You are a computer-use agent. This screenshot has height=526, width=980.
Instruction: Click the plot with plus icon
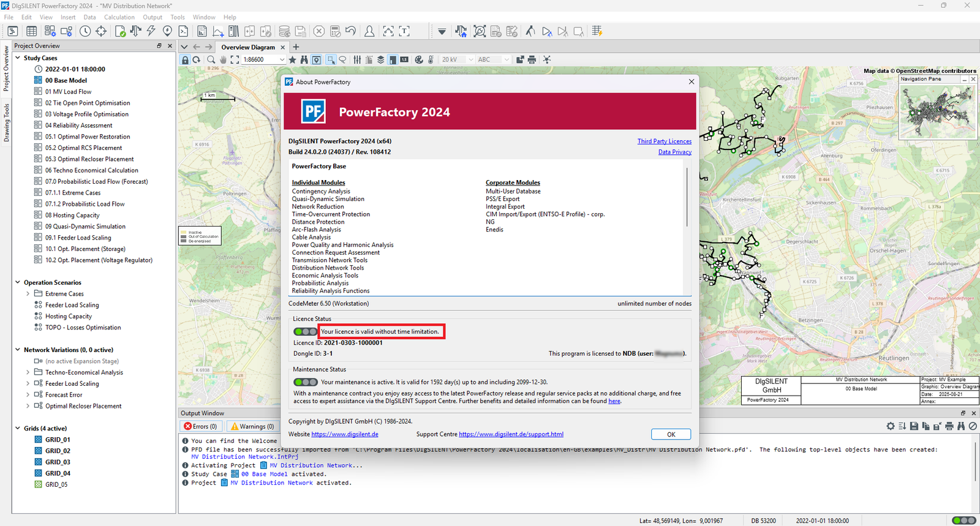pyautogui.click(x=218, y=31)
